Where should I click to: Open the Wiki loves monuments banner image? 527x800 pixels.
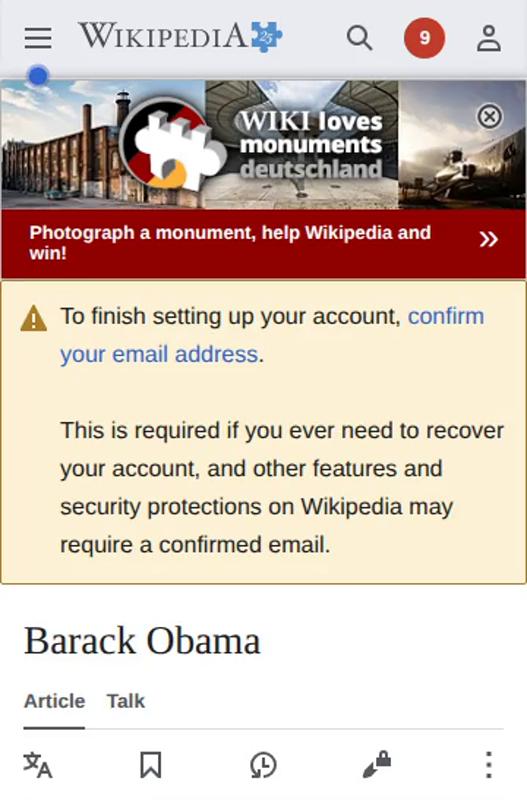(x=263, y=144)
